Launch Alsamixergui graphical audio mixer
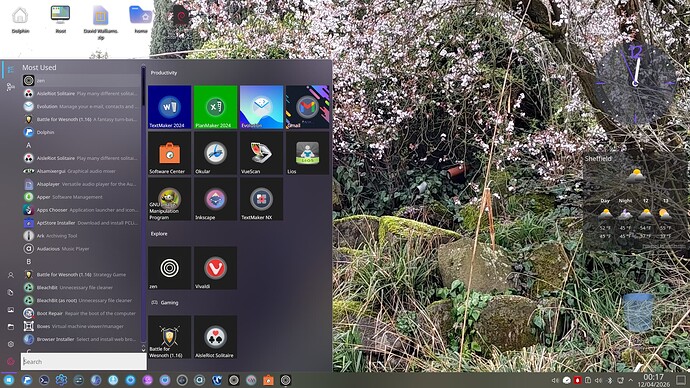 tap(81, 171)
